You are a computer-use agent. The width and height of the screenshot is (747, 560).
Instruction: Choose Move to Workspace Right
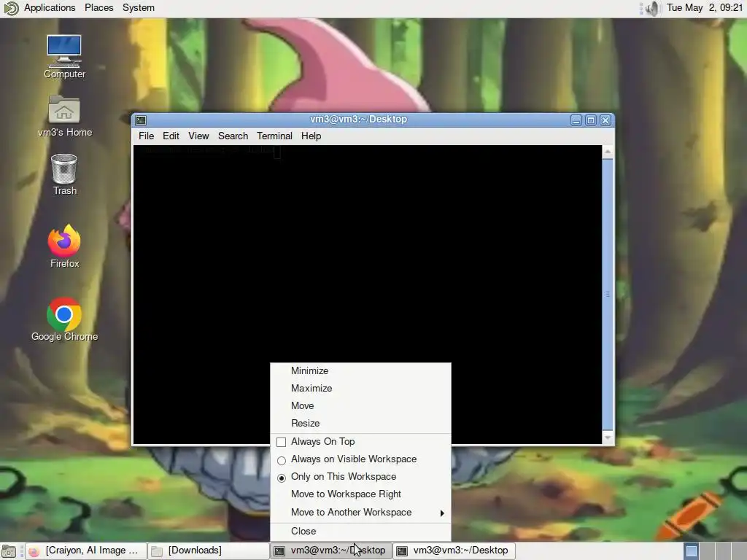coord(360,494)
